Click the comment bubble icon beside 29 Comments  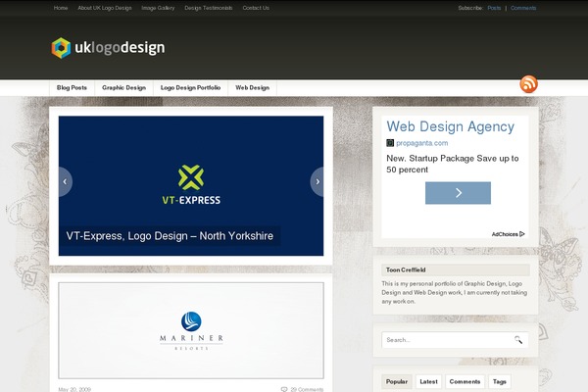284,389
